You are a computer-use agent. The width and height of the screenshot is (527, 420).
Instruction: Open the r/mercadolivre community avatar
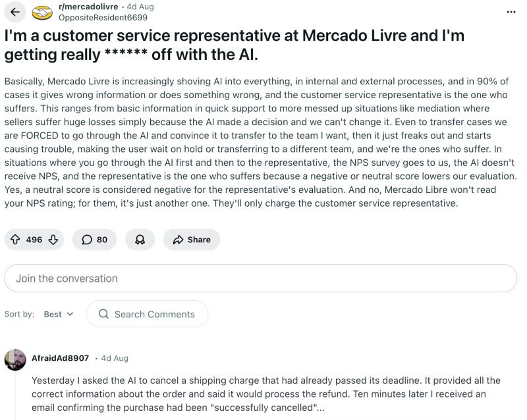tap(42, 13)
